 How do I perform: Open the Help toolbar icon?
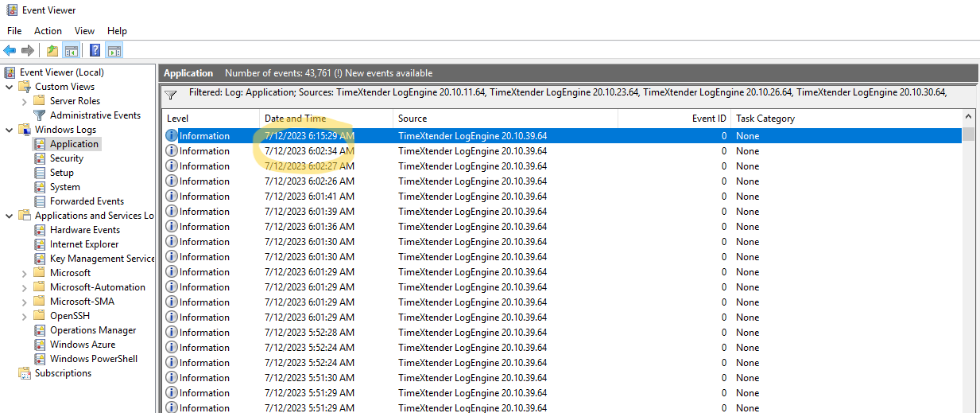95,50
